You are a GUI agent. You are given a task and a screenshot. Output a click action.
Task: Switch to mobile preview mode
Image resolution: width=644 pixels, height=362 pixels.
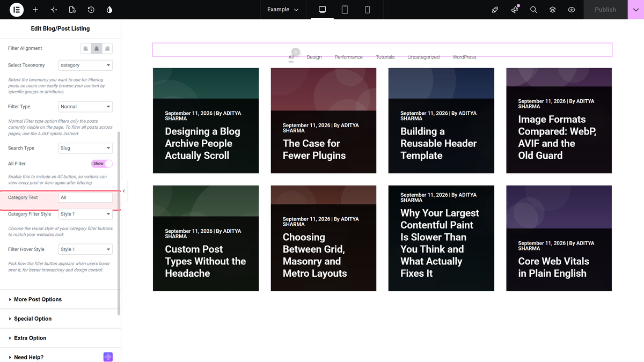coord(368,10)
